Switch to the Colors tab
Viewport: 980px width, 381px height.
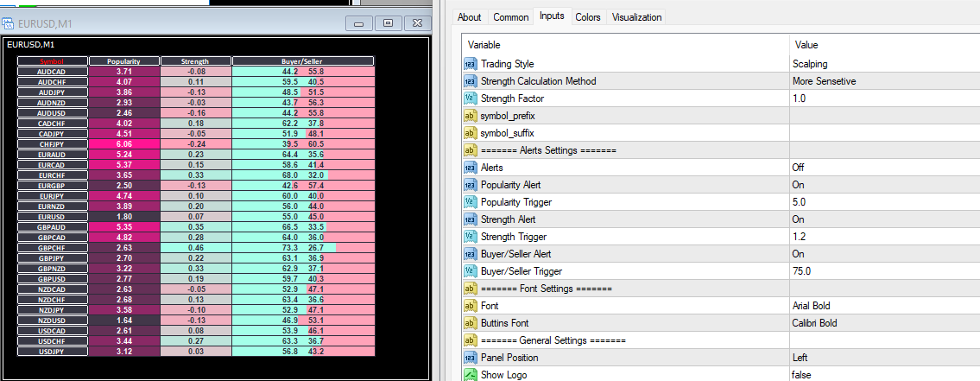587,17
